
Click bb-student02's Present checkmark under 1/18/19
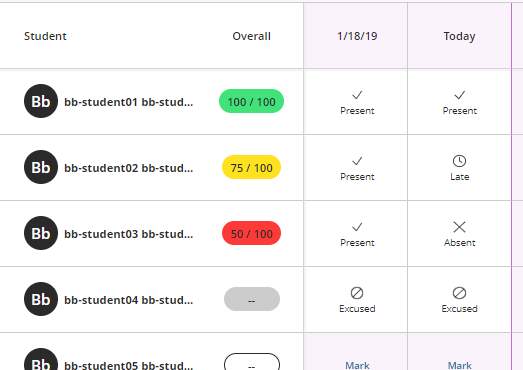pyautogui.click(x=357, y=161)
